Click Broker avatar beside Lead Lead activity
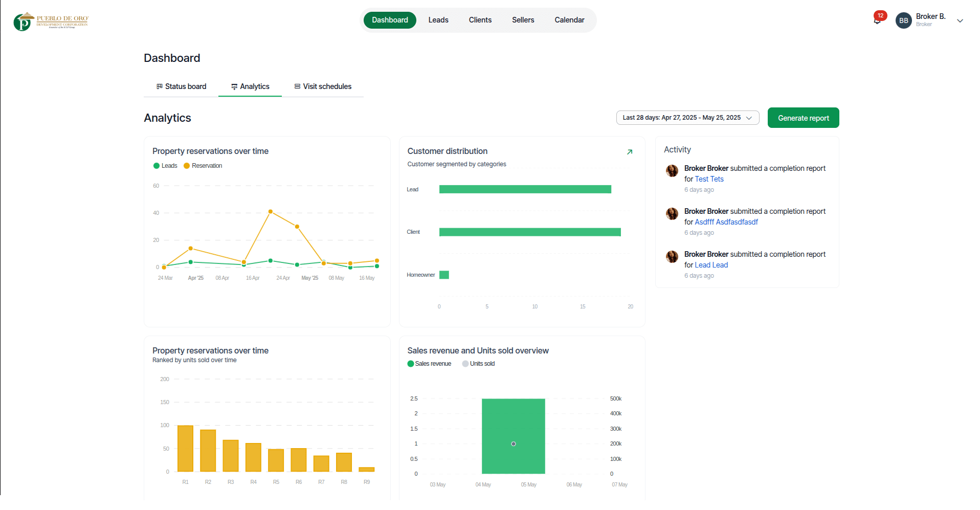This screenshot has width=980, height=510. pos(672,257)
